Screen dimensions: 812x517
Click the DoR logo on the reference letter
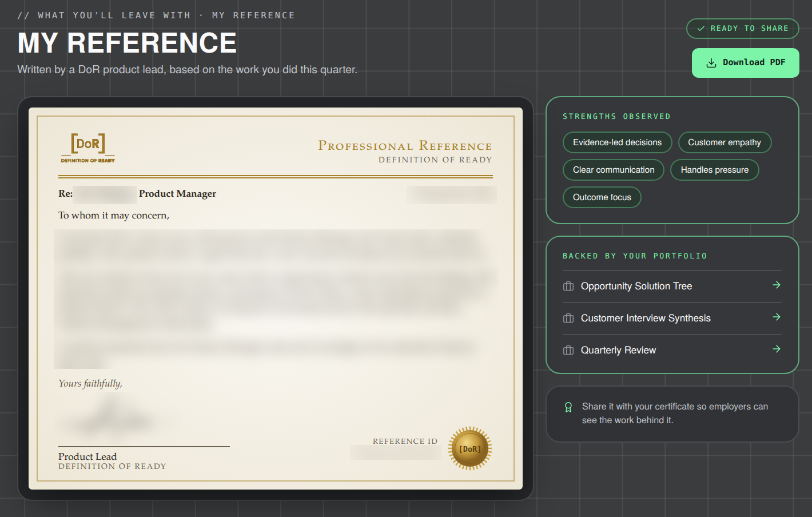[88, 148]
